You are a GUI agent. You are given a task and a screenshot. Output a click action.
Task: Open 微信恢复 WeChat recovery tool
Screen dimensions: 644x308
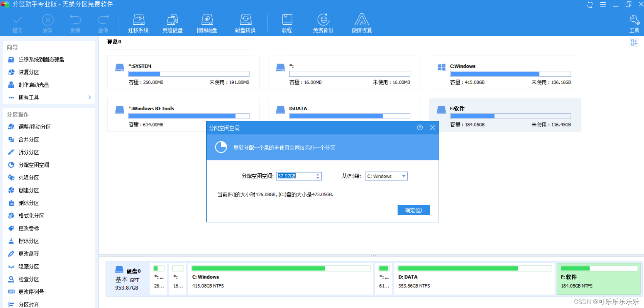362,24
